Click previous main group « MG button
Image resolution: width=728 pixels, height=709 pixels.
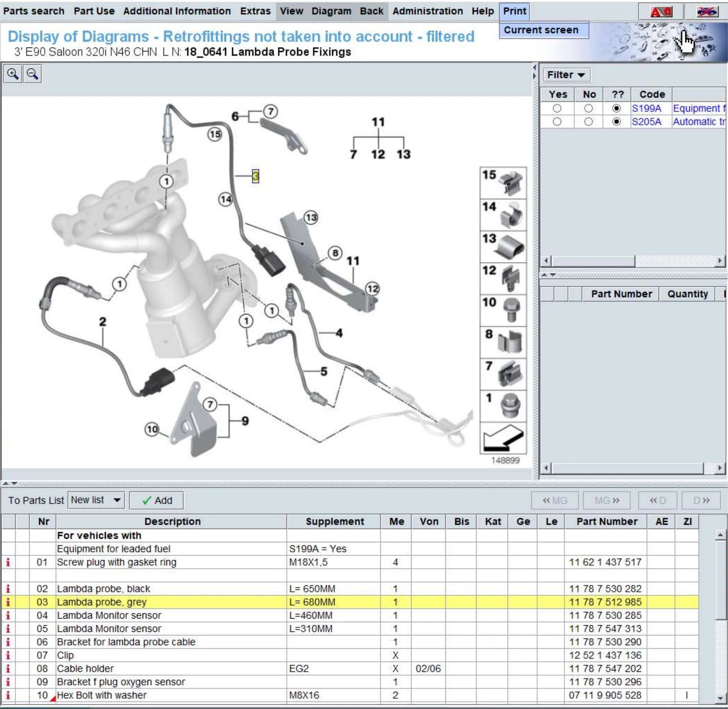[x=555, y=501]
